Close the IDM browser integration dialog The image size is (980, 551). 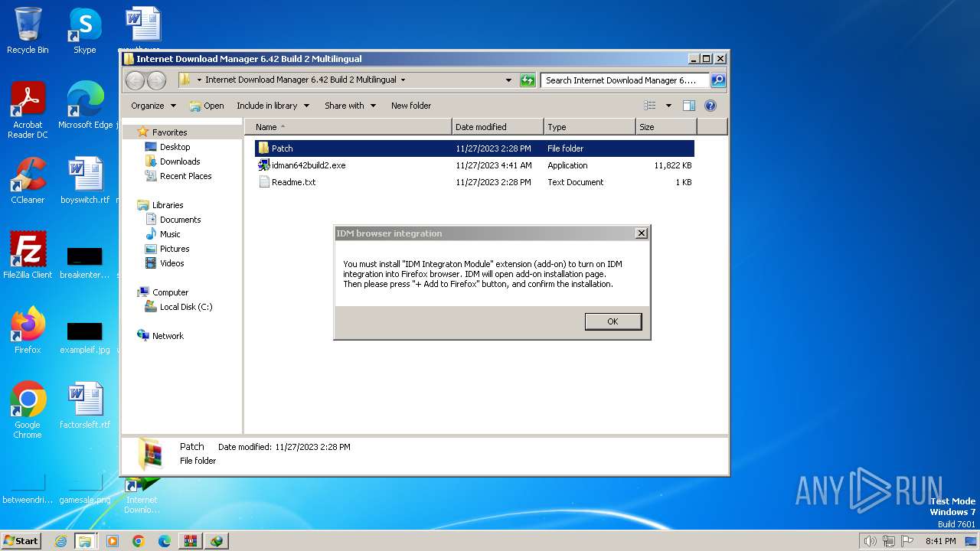pos(642,233)
